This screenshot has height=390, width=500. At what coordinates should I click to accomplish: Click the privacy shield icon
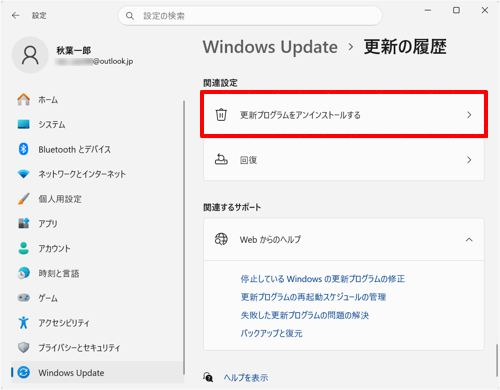(x=23, y=347)
